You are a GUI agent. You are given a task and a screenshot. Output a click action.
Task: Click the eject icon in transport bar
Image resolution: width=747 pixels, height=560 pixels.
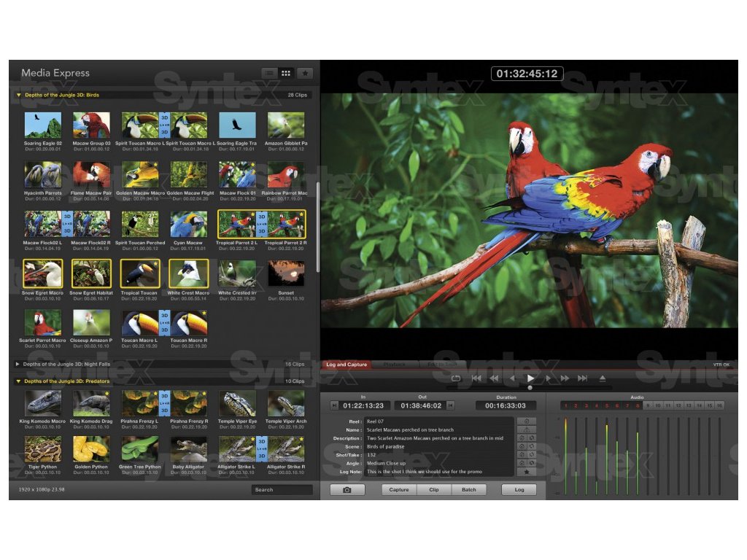pos(603,378)
